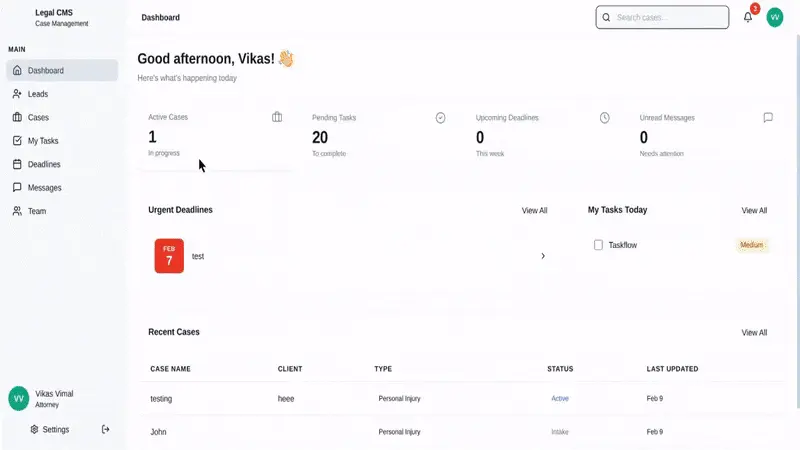Click the Feb 7 date badge
Screen dimensions: 800x450
pyautogui.click(x=169, y=256)
